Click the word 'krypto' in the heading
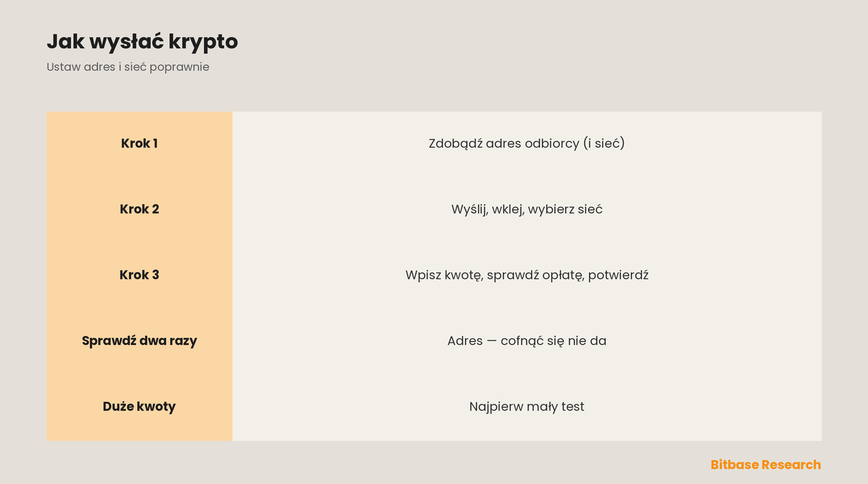Viewport: 868px width, 484px height. coord(203,43)
